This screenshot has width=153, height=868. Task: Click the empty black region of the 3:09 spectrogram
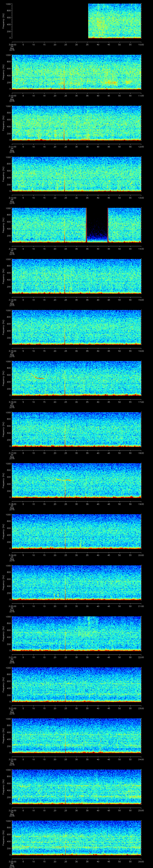[50, 21]
